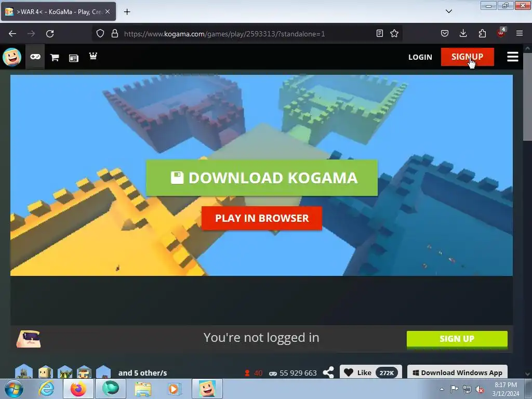Open the first player avatar thumbnail
Screen dimensions: 532x399
24,372
